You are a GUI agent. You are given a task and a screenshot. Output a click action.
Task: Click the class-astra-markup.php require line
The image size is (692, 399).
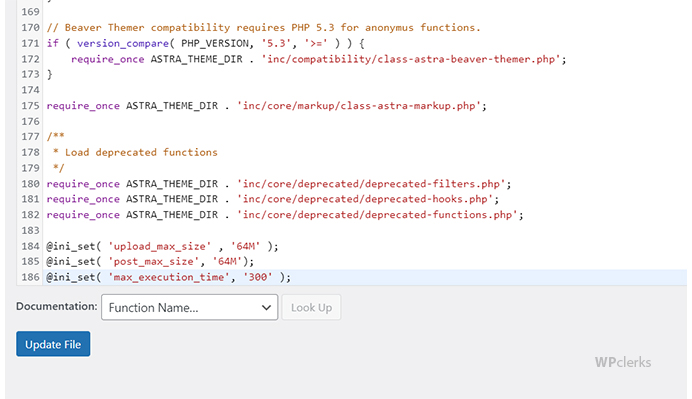pyautogui.click(x=266, y=105)
